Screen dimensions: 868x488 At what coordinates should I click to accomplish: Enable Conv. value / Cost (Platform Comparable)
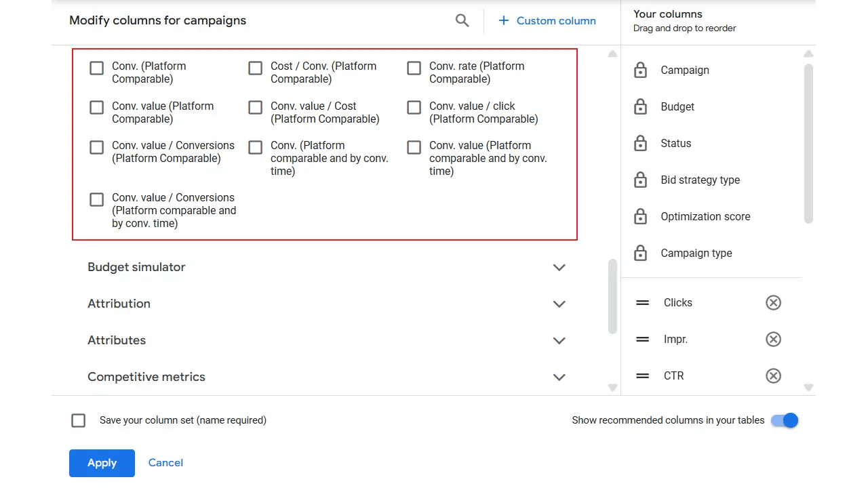point(256,108)
